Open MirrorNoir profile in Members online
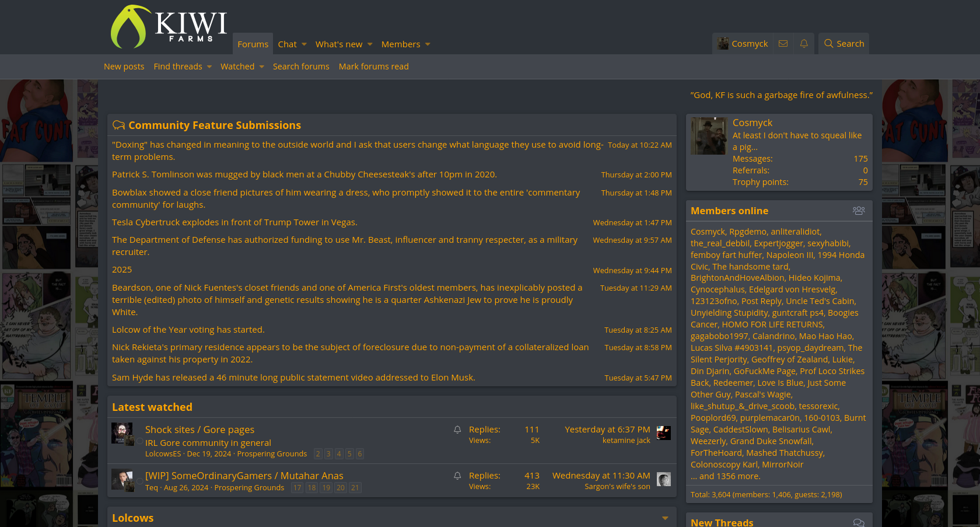This screenshot has height=527, width=980. 782,465
